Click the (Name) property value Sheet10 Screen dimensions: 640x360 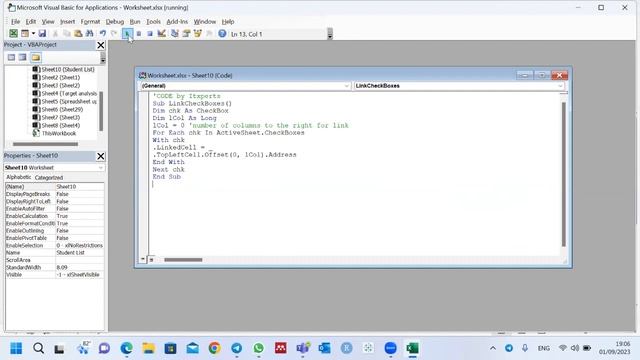point(80,187)
